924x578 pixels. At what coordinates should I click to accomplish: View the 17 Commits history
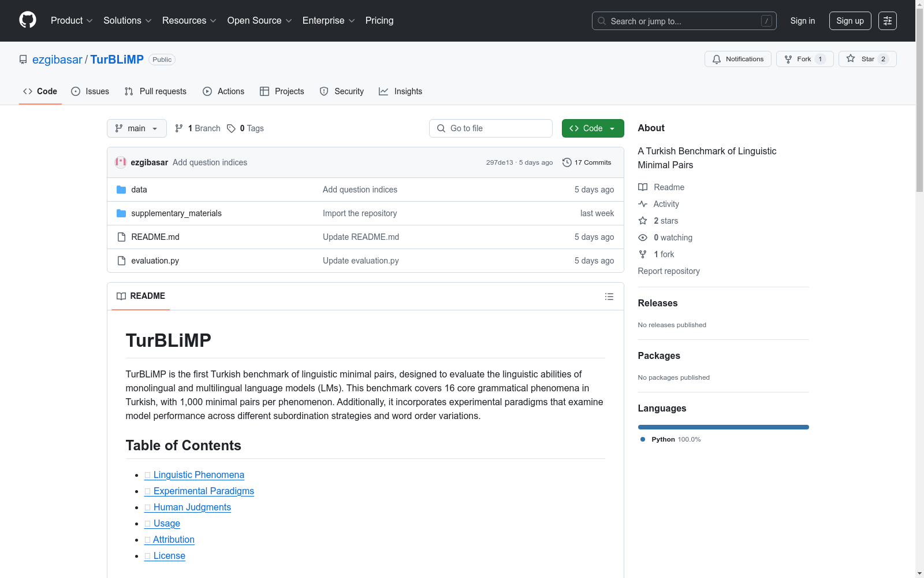587,162
